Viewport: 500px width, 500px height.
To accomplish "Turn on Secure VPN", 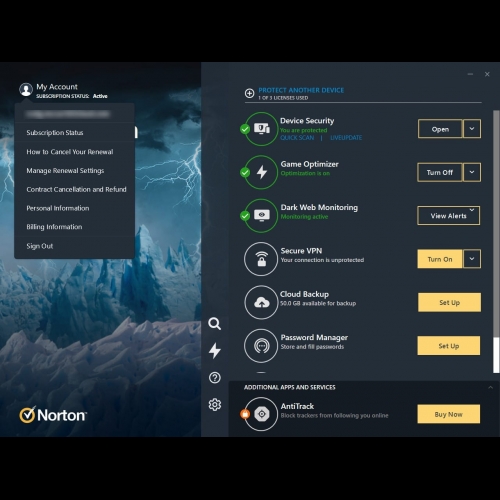I will (x=440, y=259).
